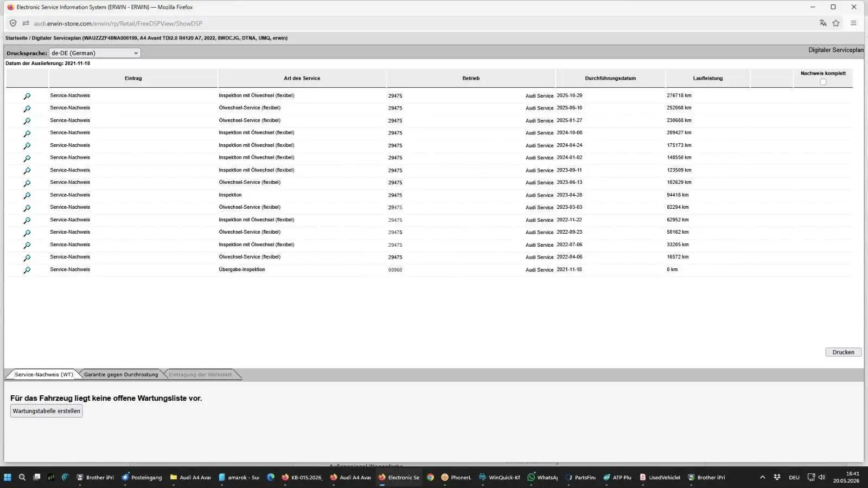Viewport: 868px width, 488px height.
Task: Click Wartungstabelle erstellen button
Action: 47,411
